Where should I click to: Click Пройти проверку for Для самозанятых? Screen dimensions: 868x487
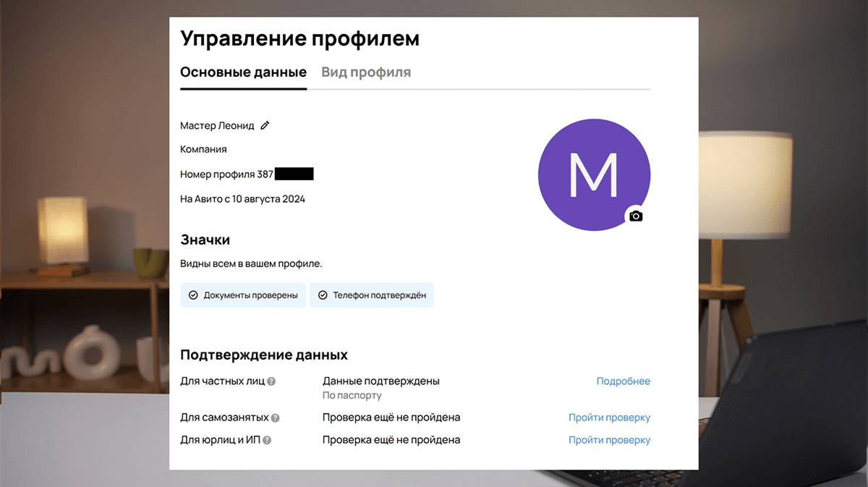tap(609, 418)
